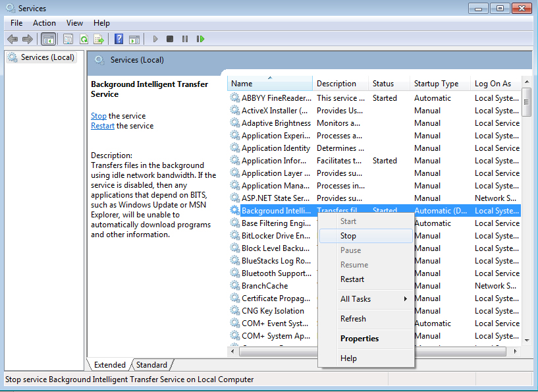Choose Restart from the context menu
The image size is (538, 392).
tap(365, 279)
